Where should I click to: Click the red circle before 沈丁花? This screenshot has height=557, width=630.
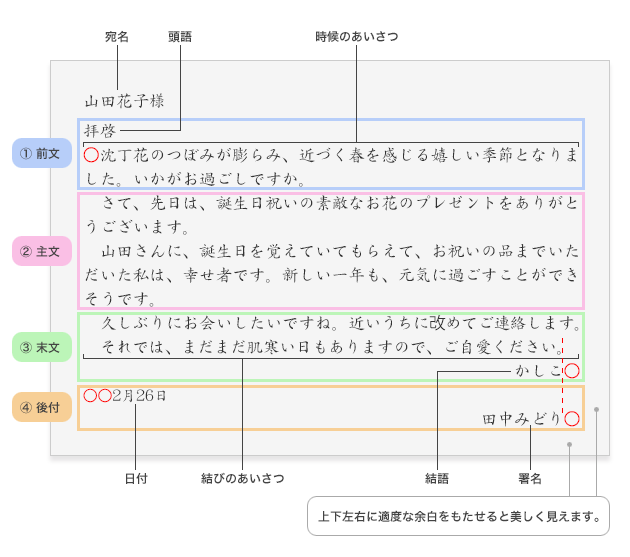click(x=91, y=154)
